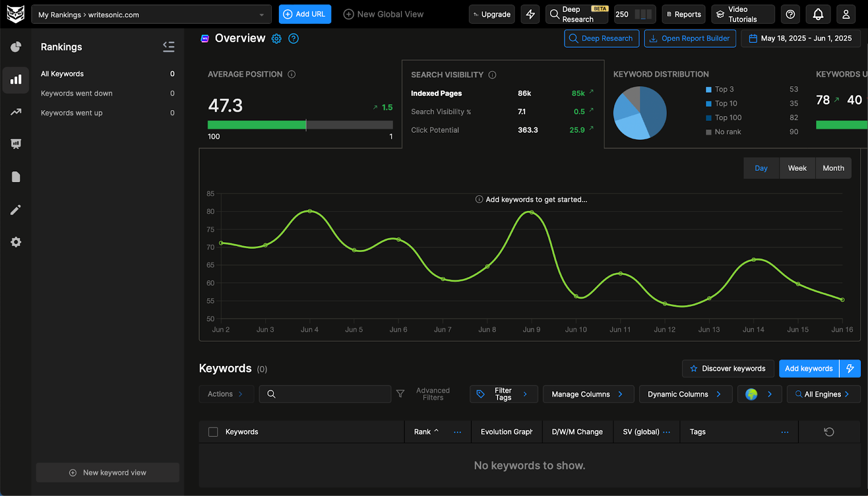The image size is (868, 496).
Task: Toggle No rank legend entry
Action: (x=723, y=132)
